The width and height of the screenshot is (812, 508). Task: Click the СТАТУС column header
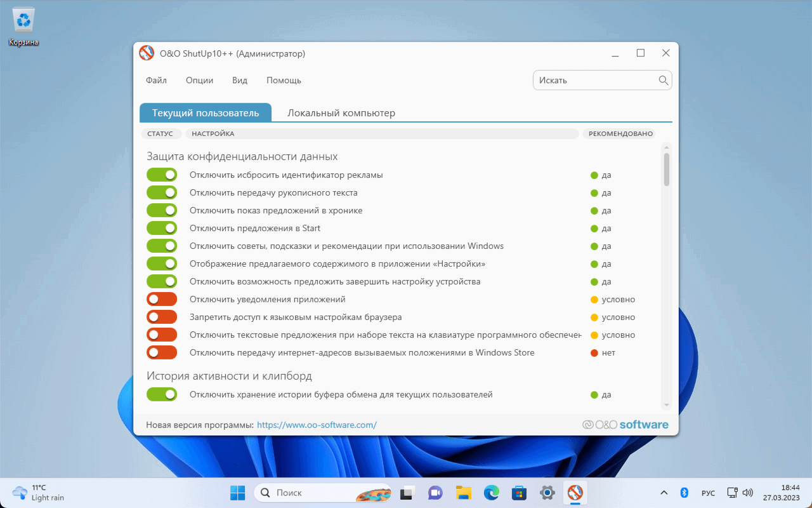click(x=160, y=133)
